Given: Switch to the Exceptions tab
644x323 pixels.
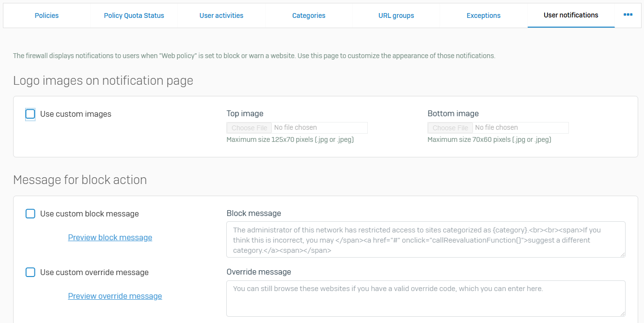Looking at the screenshot, I should (x=483, y=15).
